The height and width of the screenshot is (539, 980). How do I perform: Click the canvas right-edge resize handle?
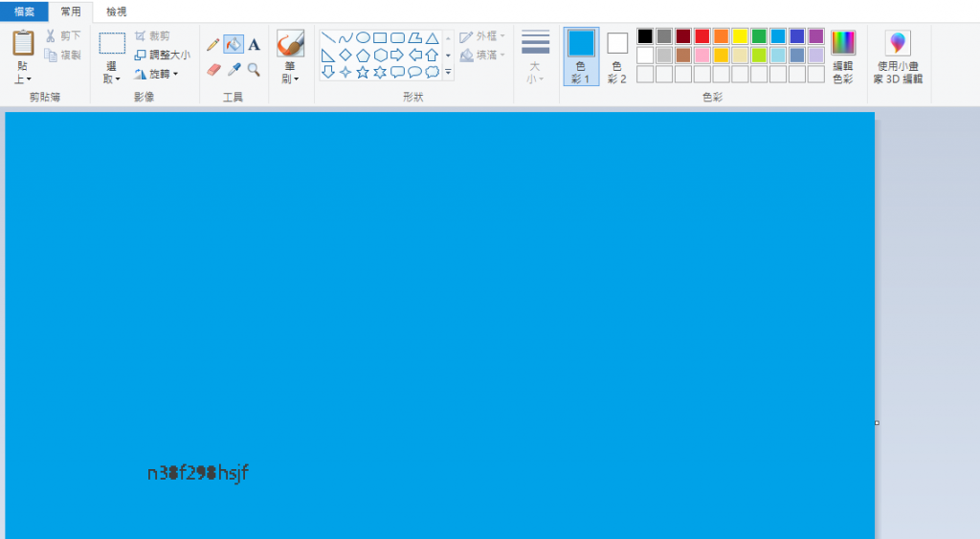pos(877,423)
